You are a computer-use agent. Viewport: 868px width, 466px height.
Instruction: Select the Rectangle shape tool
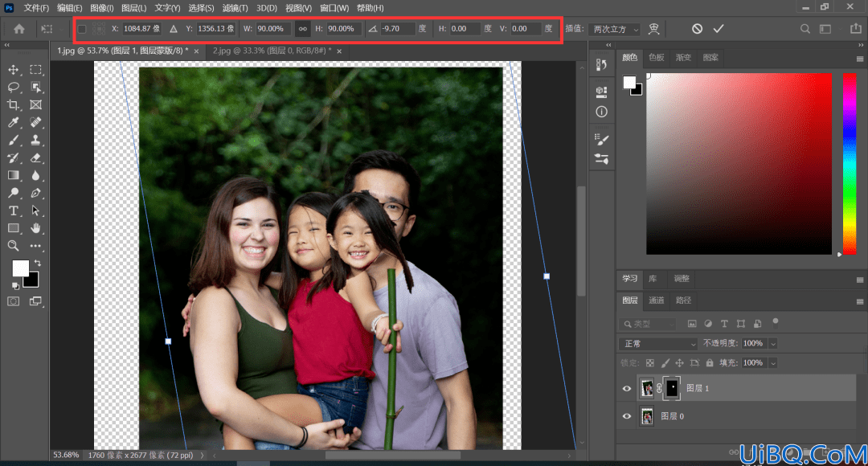(14, 228)
